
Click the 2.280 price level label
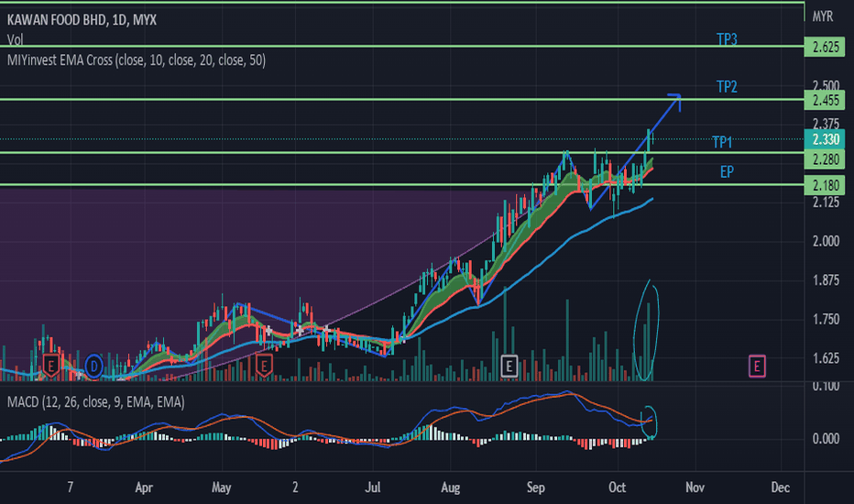pos(825,159)
